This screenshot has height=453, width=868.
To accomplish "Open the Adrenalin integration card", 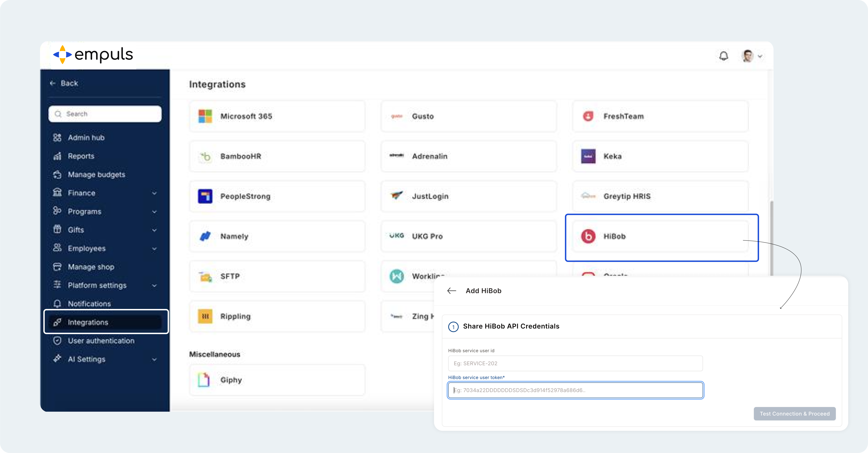I will 469,156.
